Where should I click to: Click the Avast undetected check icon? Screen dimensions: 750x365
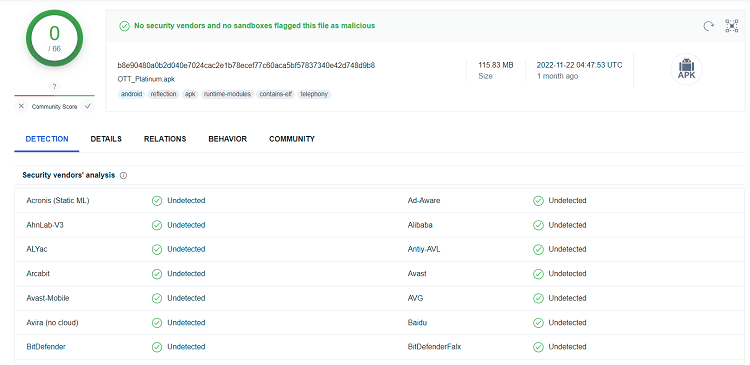[x=538, y=274]
